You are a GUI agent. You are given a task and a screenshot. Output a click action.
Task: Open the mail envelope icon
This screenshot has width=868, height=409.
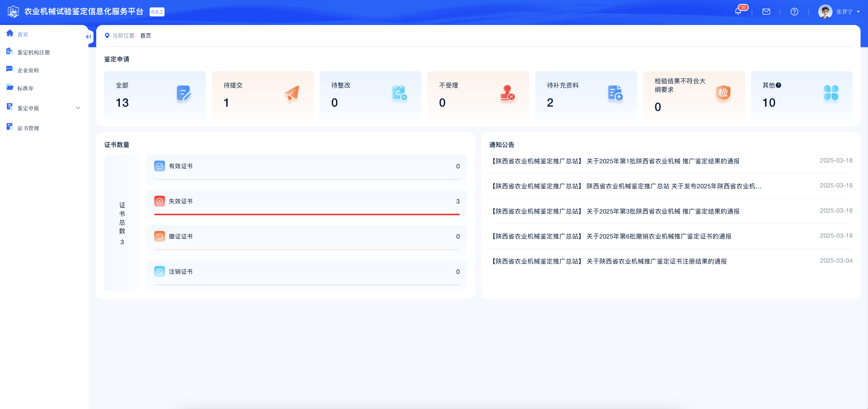(x=766, y=12)
